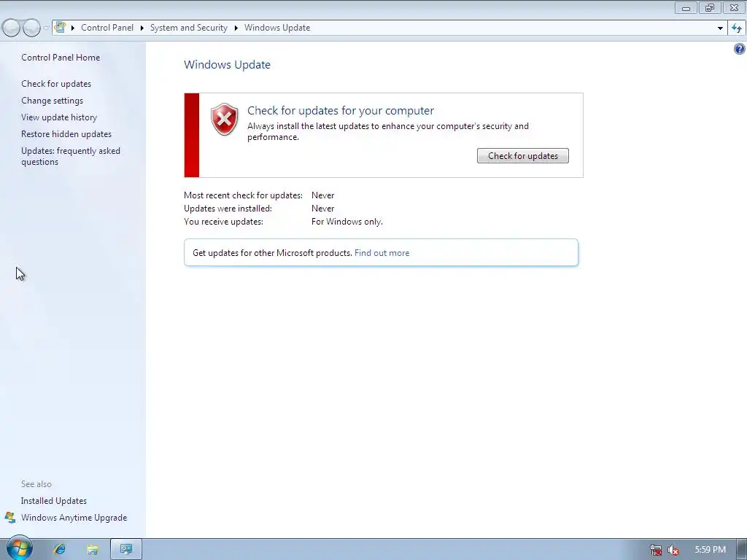Screen dimensions: 747x560
Task: Click Check for updates in sidebar
Action: click(x=56, y=84)
